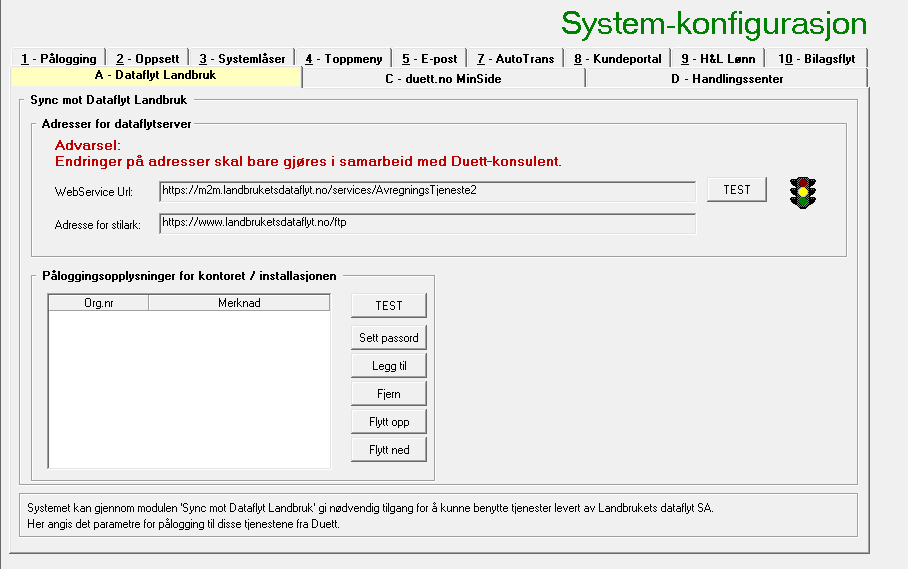
Task: Click the red Advarsel: warning heading
Action: (87, 145)
